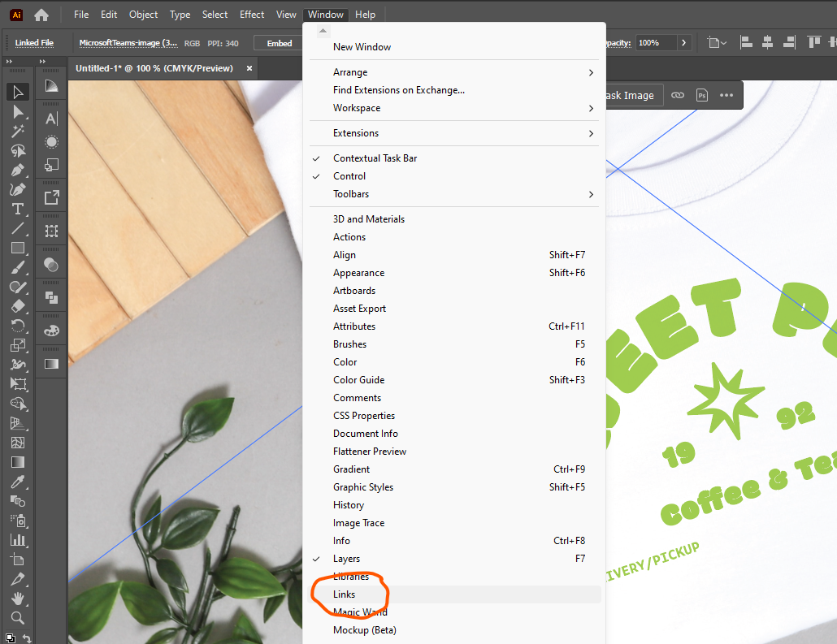Select the Gradient tool
This screenshot has height=644, width=837.
[x=18, y=462]
